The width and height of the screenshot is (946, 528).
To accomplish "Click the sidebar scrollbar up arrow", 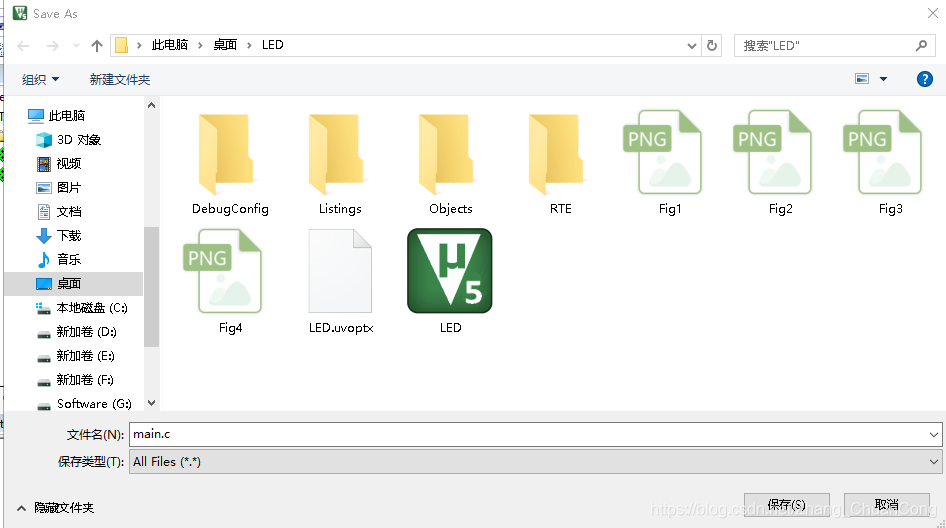I will point(151,105).
